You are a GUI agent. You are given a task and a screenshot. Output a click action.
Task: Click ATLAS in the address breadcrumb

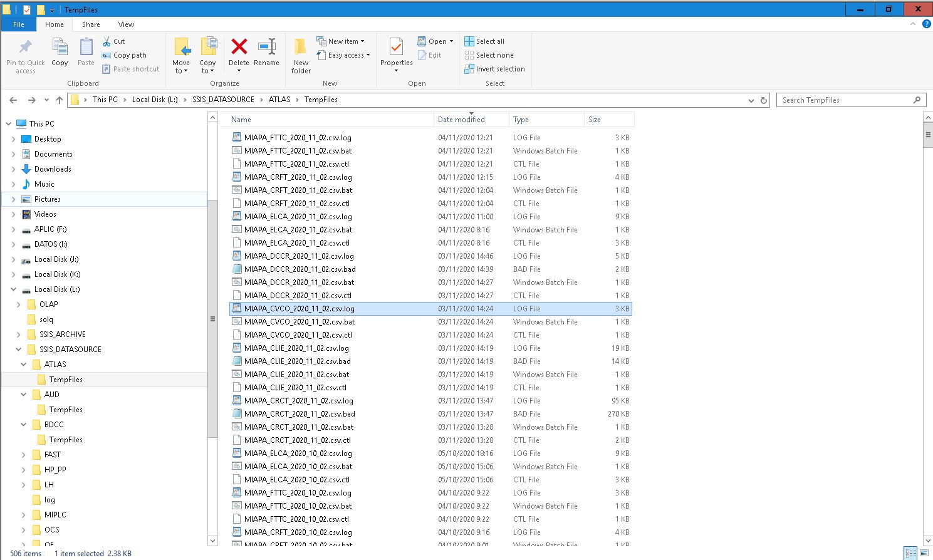(x=279, y=100)
